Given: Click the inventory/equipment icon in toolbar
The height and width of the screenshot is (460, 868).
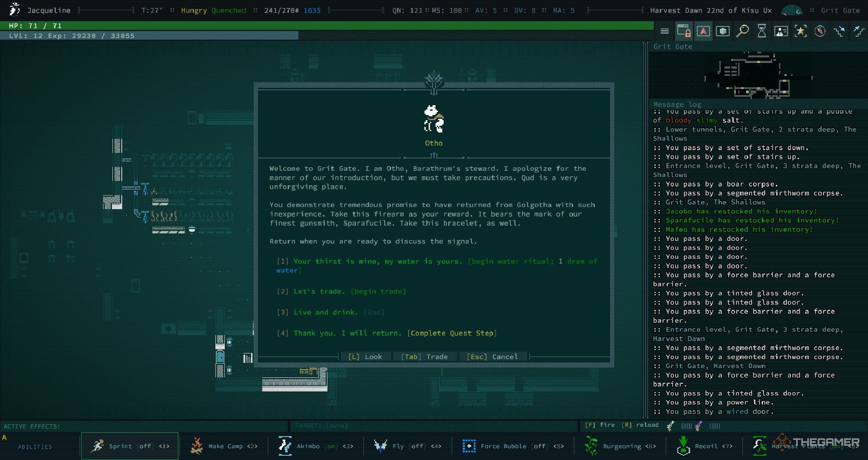Looking at the screenshot, I should pyautogui.click(x=723, y=32).
